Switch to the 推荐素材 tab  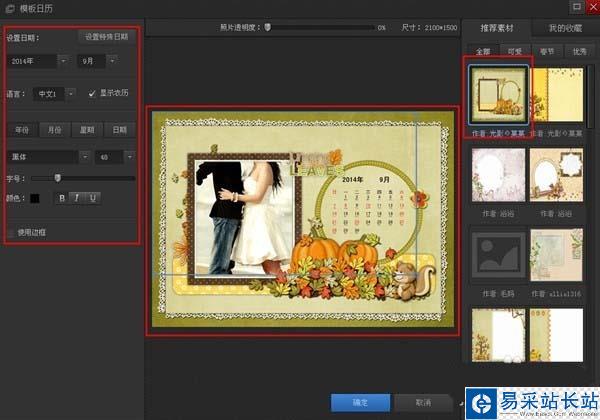(x=497, y=28)
